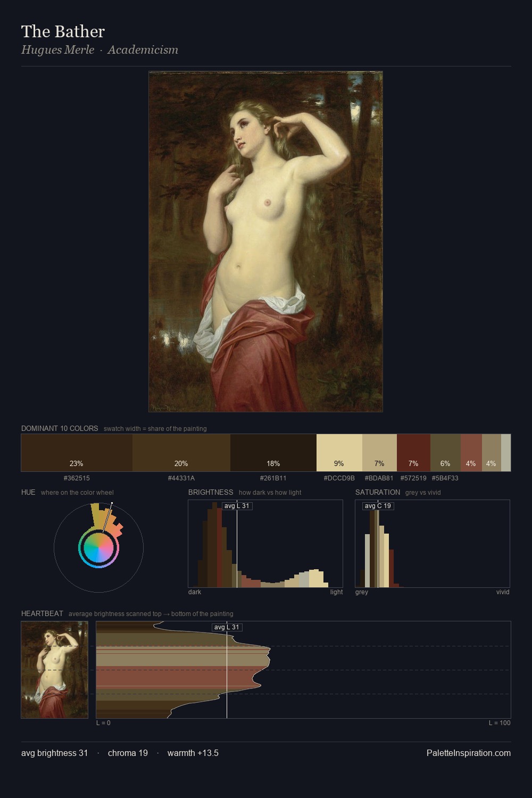Pick the 18% near-black brown swatch
532x798 pixels.
[273, 453]
